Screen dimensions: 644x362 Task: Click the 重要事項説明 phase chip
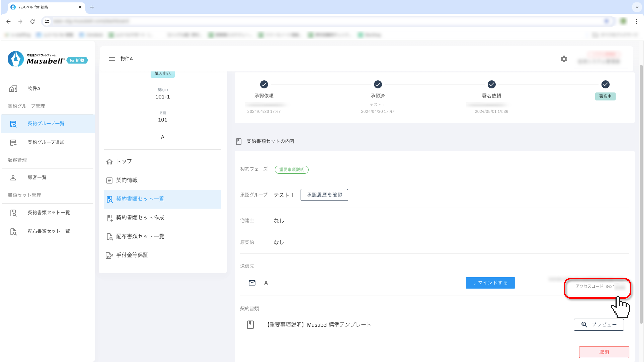[x=292, y=170]
